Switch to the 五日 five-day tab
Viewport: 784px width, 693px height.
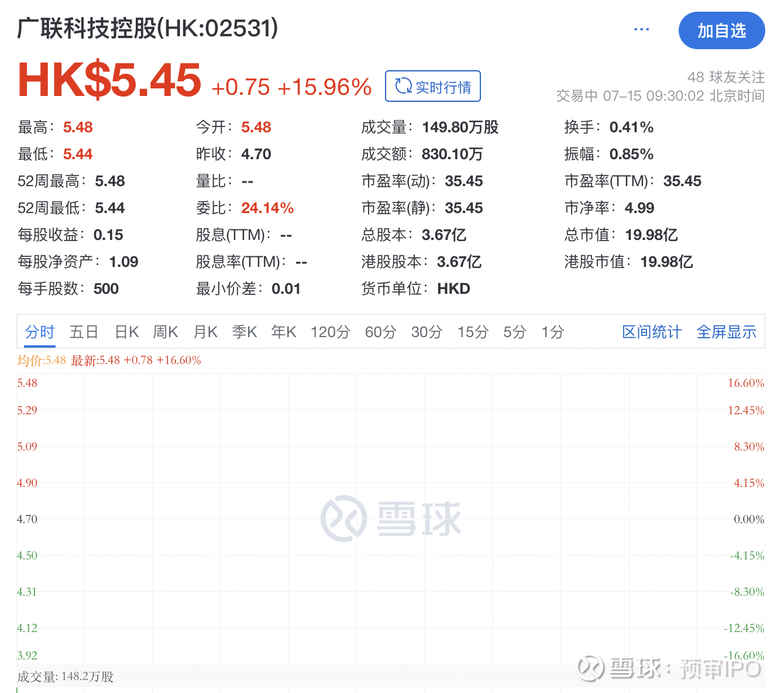[84, 332]
